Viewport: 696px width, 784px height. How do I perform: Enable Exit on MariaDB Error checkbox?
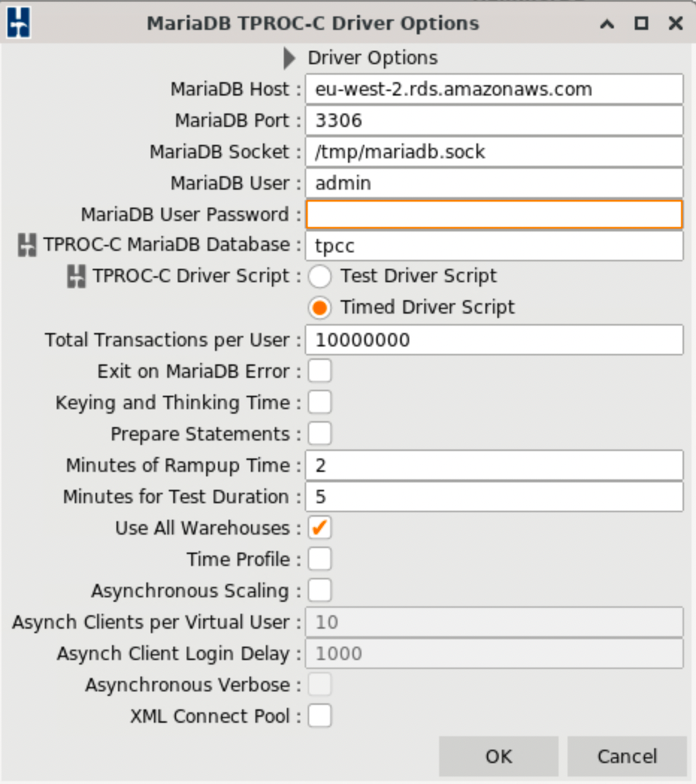[320, 371]
